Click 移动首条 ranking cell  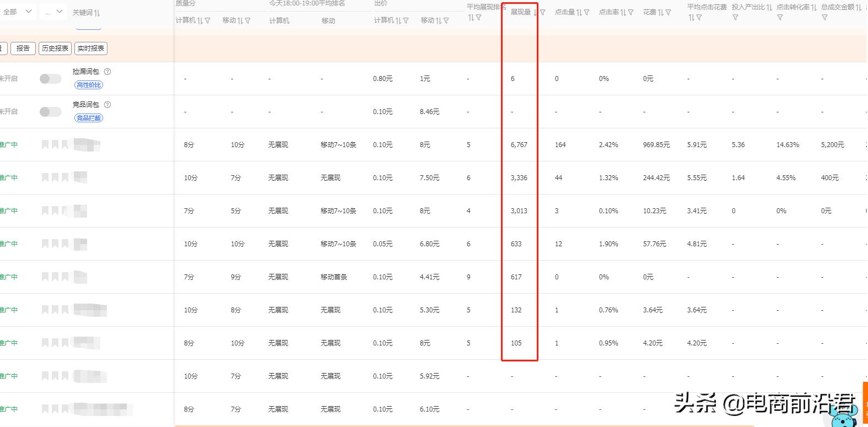334,277
